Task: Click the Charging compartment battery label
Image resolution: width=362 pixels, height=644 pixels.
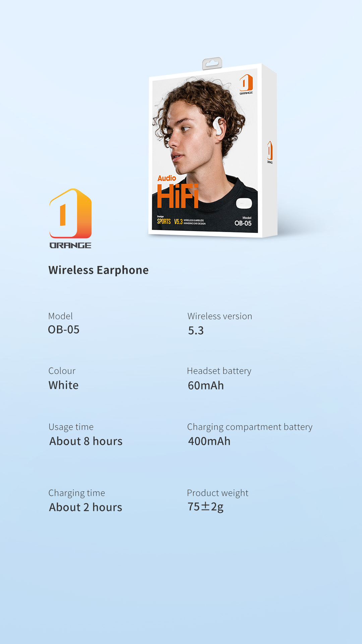Action: 250,427
